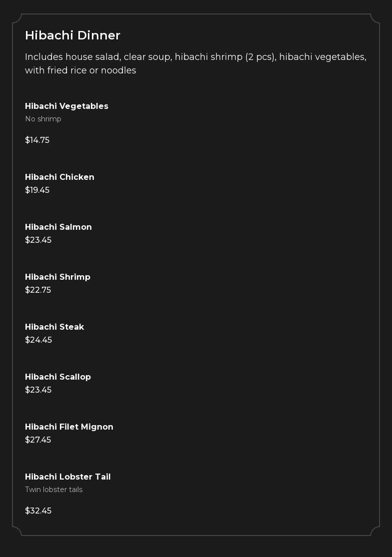
Task: Click the price under Hibachi Salmon
Action: click(x=38, y=240)
